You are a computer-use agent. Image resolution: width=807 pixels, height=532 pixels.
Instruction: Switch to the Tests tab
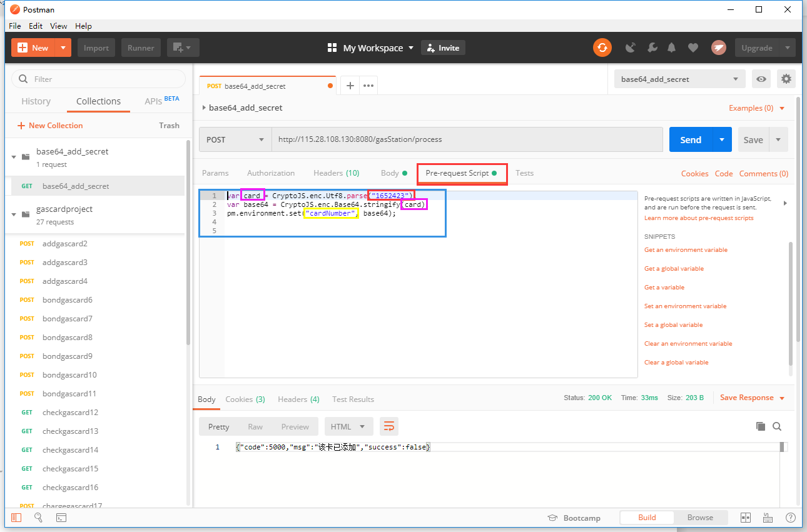click(524, 173)
